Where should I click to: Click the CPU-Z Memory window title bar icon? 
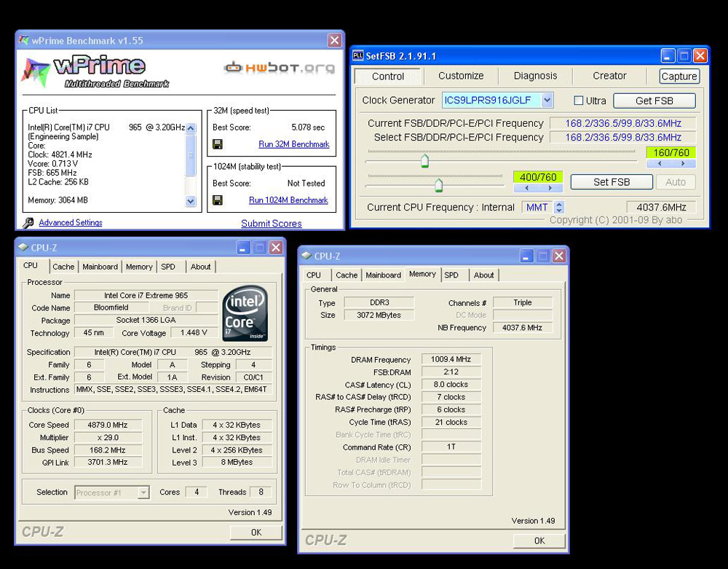[306, 256]
